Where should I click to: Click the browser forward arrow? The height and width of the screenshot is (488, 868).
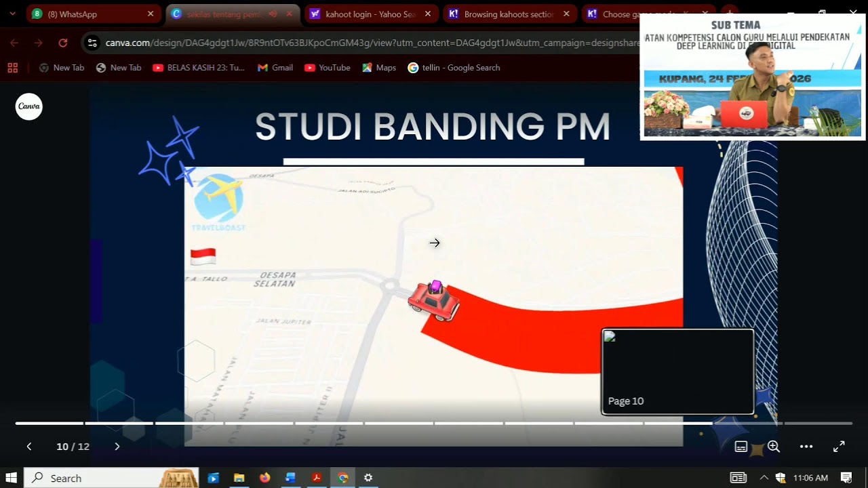coord(39,43)
